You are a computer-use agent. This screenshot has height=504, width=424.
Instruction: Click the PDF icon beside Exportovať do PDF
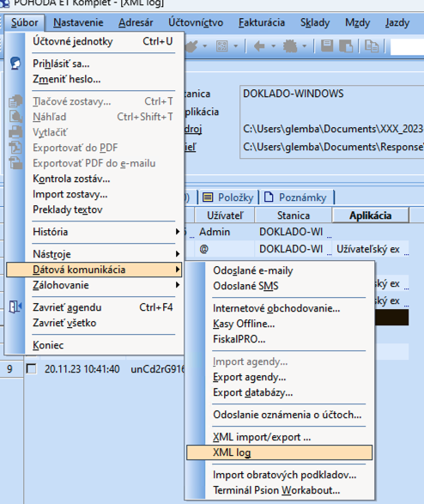click(15, 148)
